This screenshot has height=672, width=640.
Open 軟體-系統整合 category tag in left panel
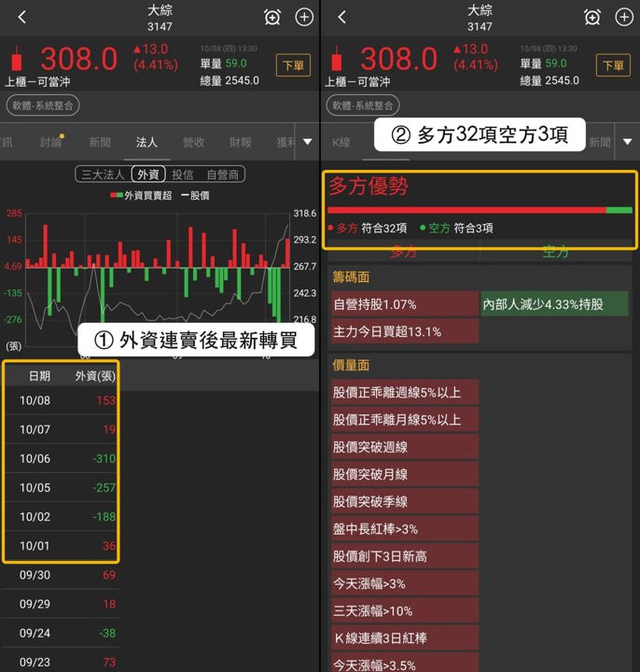43,105
